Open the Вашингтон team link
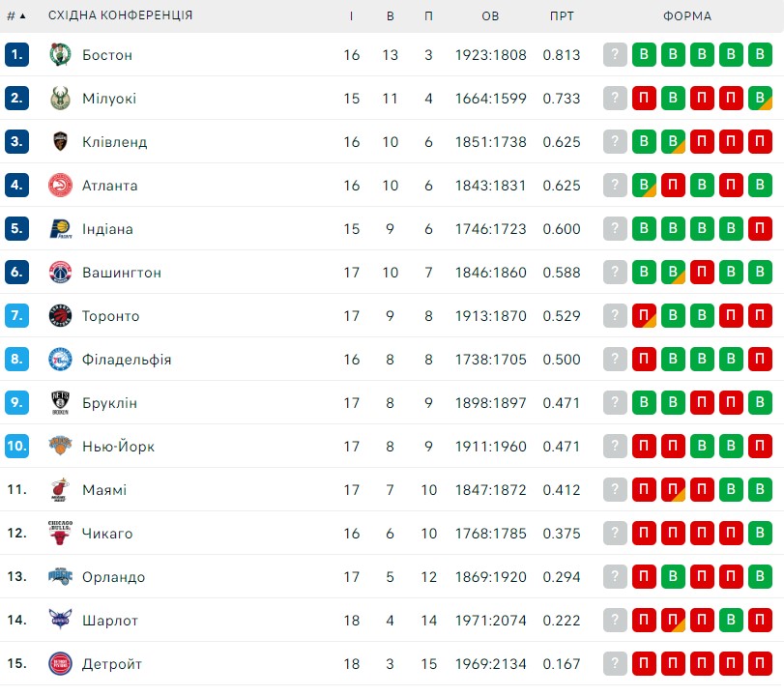Viewport: 784px width, 696px height. [122, 273]
